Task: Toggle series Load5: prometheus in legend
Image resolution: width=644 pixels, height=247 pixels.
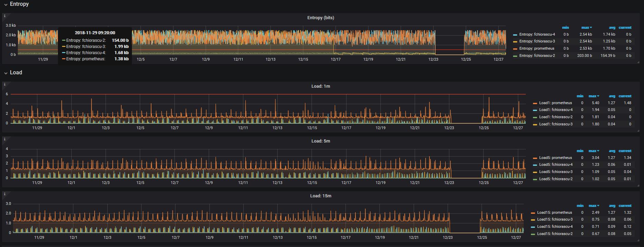Action: click(555, 158)
